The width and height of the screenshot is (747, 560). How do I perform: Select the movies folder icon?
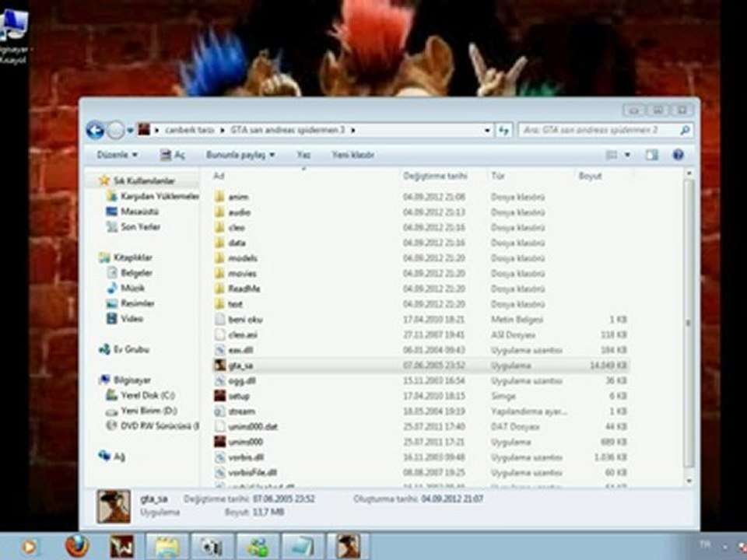219,273
